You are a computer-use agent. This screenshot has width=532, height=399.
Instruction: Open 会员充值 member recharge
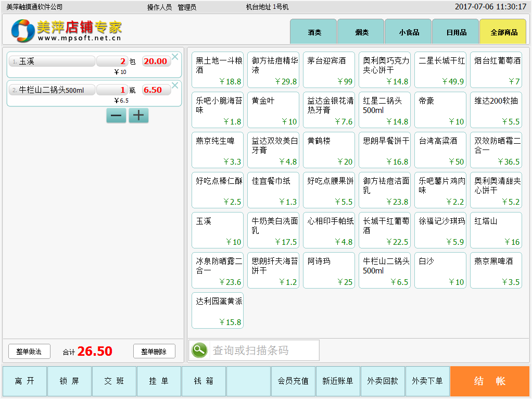click(293, 381)
